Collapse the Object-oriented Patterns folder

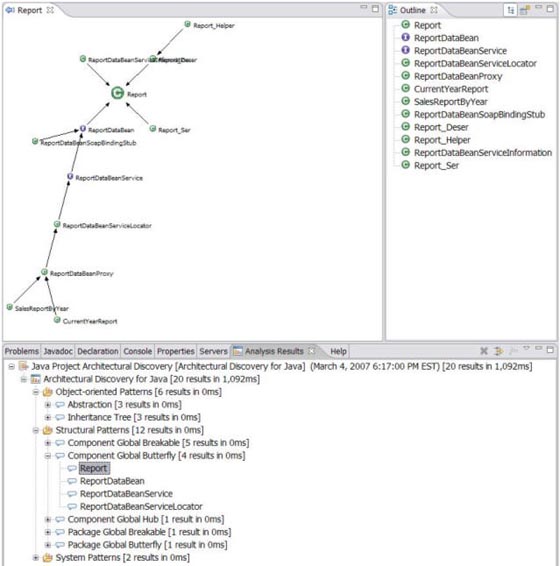click(x=36, y=392)
